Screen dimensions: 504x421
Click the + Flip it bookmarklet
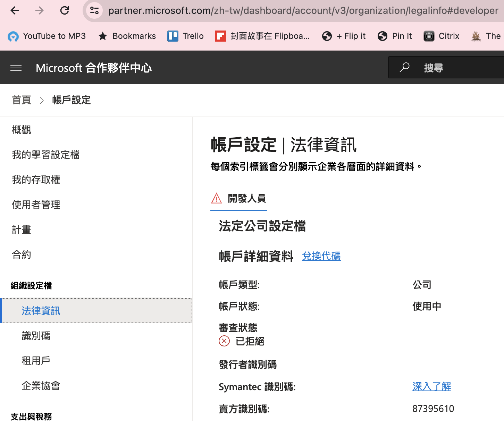point(344,36)
